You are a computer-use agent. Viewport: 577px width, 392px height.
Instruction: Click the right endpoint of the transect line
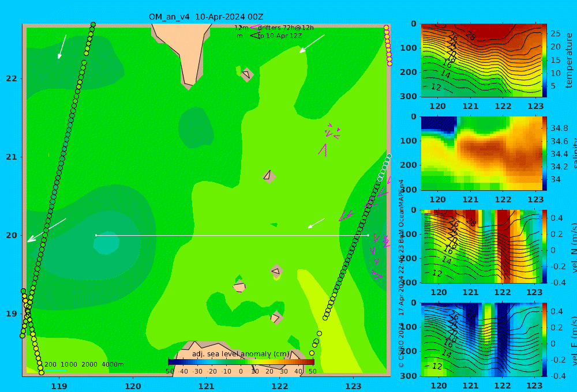pyautogui.click(x=368, y=235)
